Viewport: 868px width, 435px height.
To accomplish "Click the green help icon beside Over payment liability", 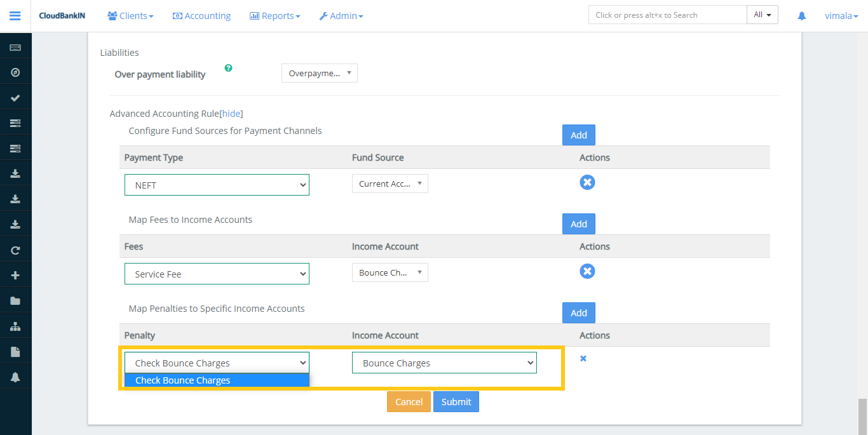I will coord(228,68).
